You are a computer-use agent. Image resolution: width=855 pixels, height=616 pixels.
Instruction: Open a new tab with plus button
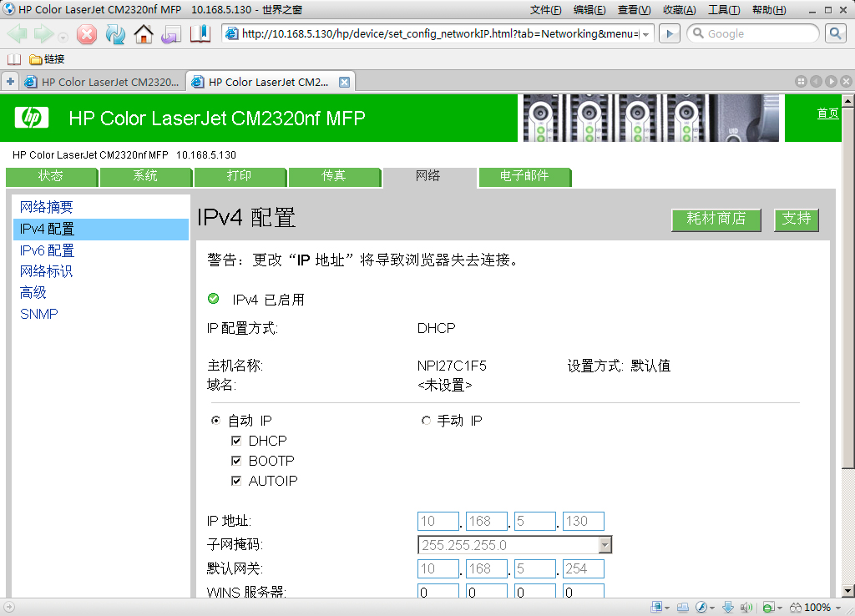point(10,82)
